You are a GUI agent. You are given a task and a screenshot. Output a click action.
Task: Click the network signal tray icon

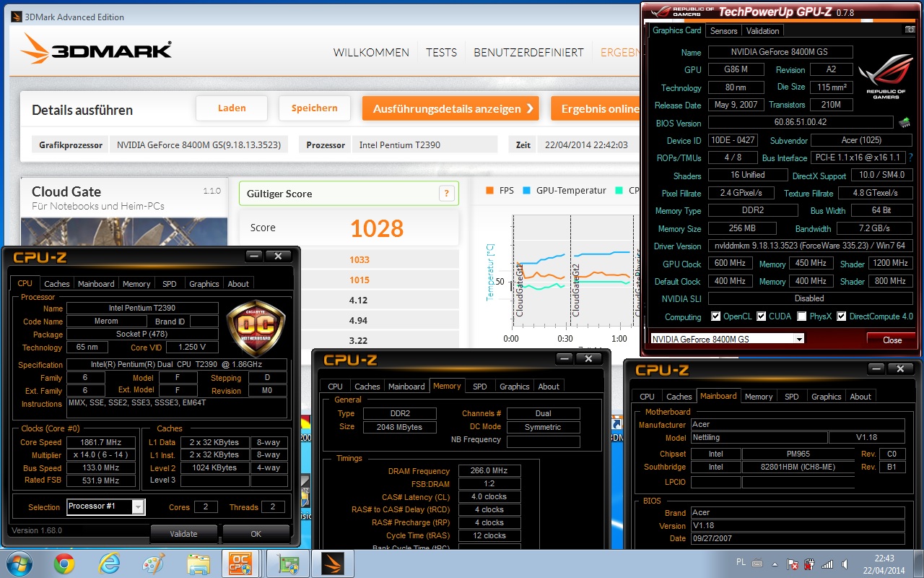click(x=828, y=564)
